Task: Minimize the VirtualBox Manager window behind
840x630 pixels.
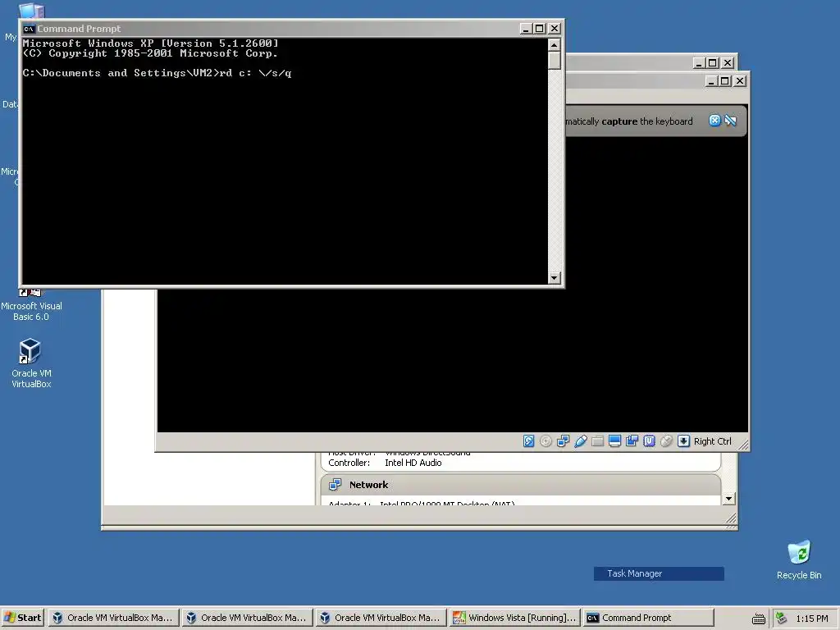Action: (x=699, y=62)
